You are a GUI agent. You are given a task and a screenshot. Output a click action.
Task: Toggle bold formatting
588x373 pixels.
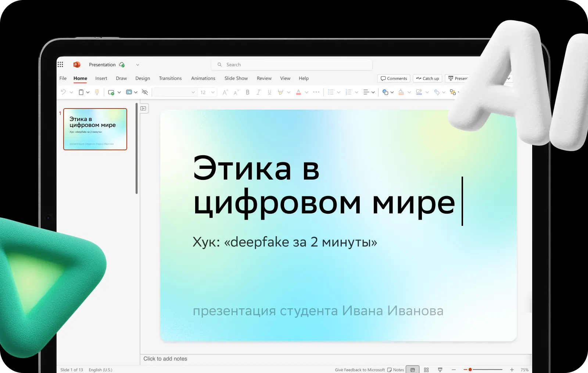coord(247,92)
